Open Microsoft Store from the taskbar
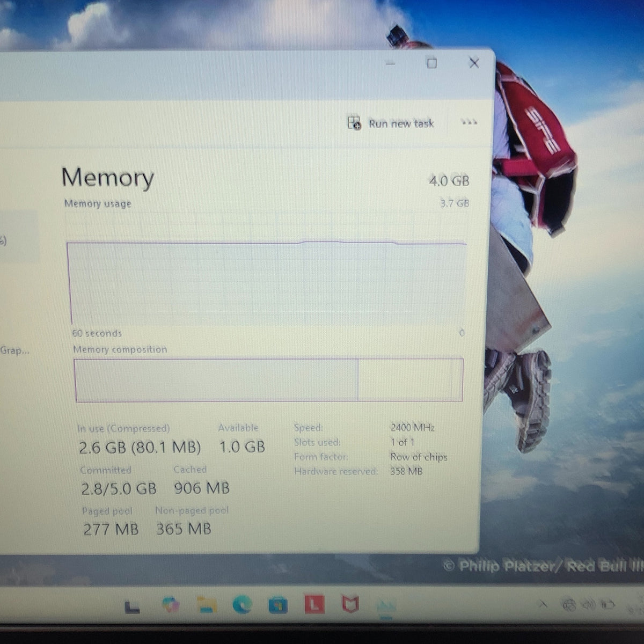Image resolution: width=644 pixels, height=644 pixels. (x=278, y=605)
